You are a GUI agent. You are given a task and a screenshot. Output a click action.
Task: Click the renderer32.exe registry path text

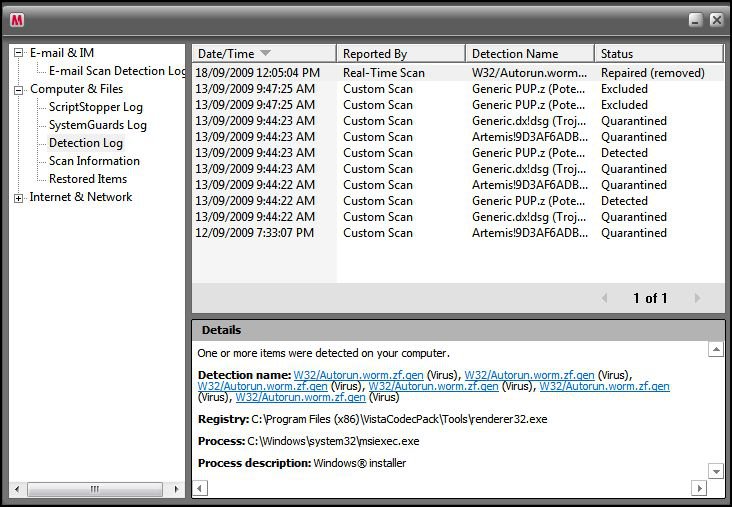[x=399, y=419]
